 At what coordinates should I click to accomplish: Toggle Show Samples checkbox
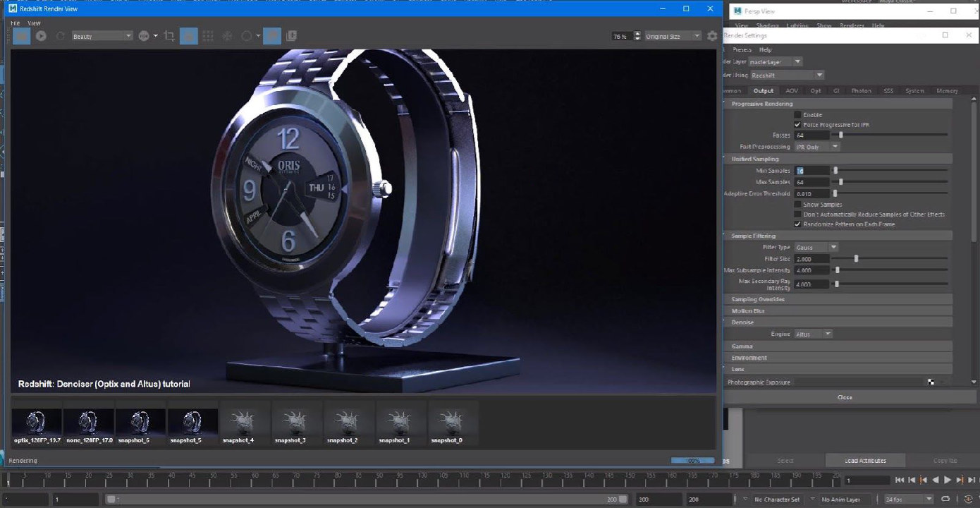(x=797, y=205)
